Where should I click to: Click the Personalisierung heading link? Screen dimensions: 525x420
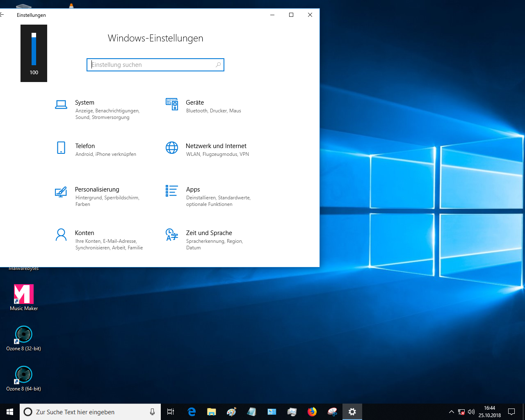tap(97, 189)
